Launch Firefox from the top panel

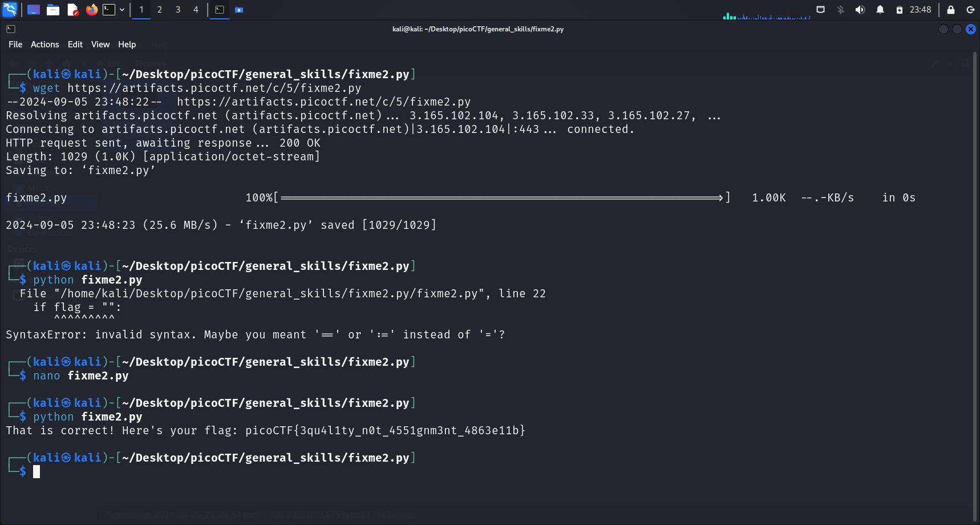point(91,10)
